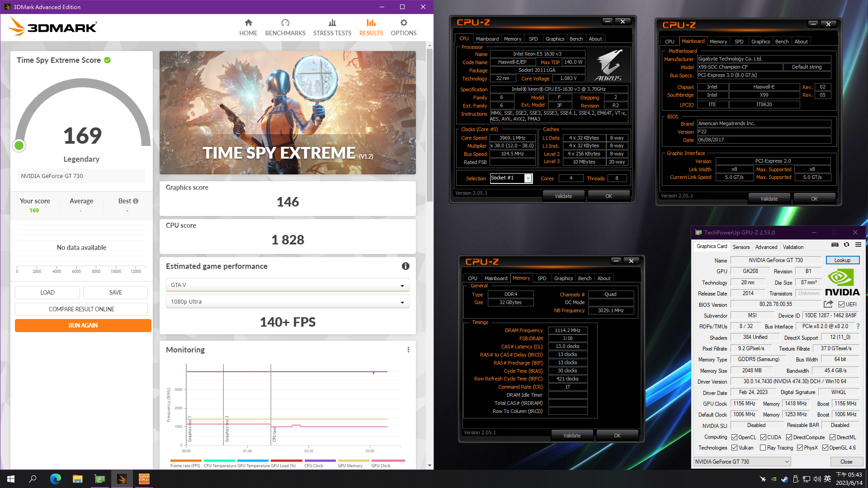Viewport: 868px width, 488px height.
Task: Open Bench tab in CPU-Z Mainboard window
Action: click(x=782, y=42)
